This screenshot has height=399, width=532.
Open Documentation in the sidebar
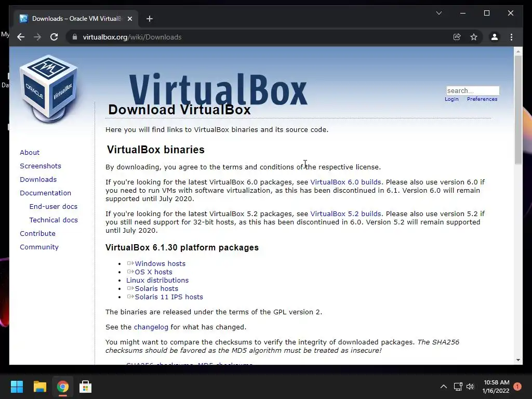click(x=46, y=193)
